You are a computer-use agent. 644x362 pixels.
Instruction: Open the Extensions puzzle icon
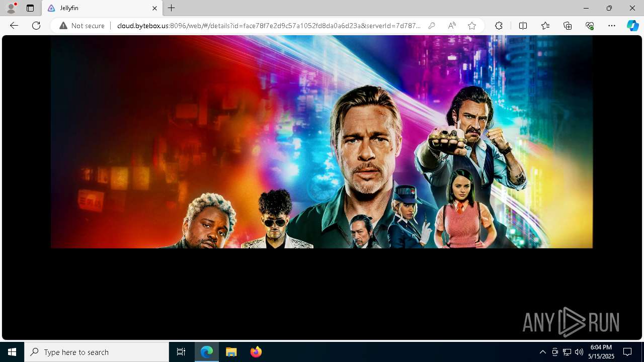pos(499,26)
